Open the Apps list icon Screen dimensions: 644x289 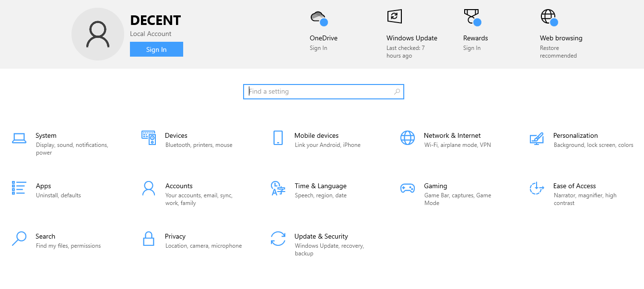click(19, 188)
